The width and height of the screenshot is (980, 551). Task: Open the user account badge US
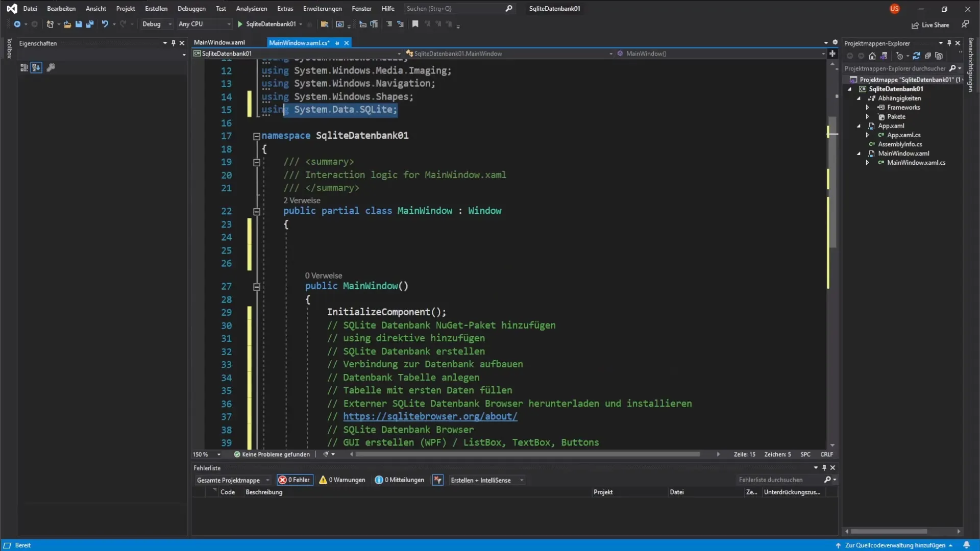894,9
